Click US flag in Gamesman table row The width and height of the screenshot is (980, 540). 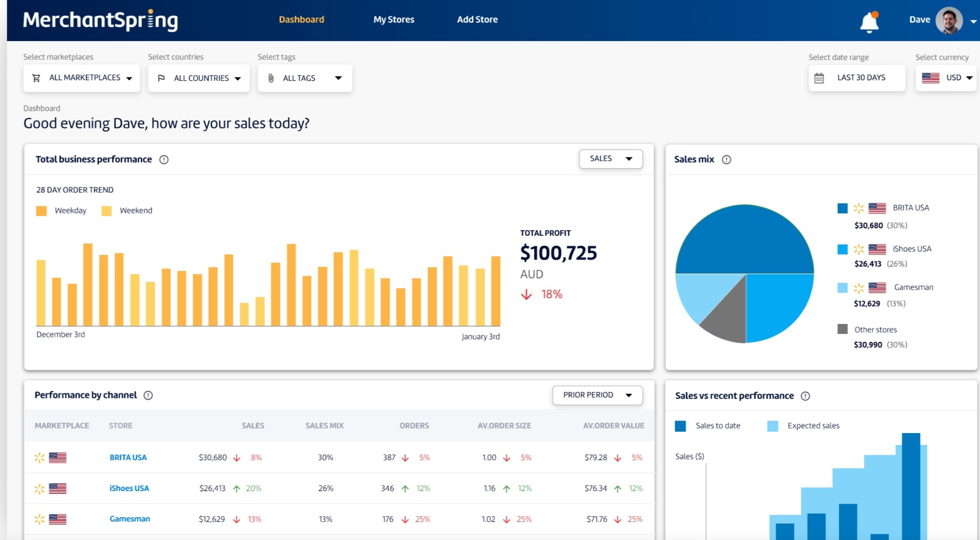pyautogui.click(x=58, y=519)
